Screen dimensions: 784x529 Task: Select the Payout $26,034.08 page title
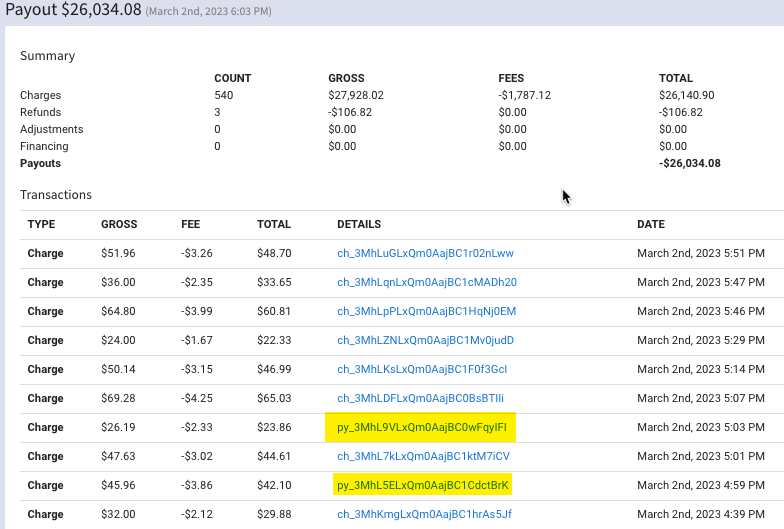click(x=74, y=11)
